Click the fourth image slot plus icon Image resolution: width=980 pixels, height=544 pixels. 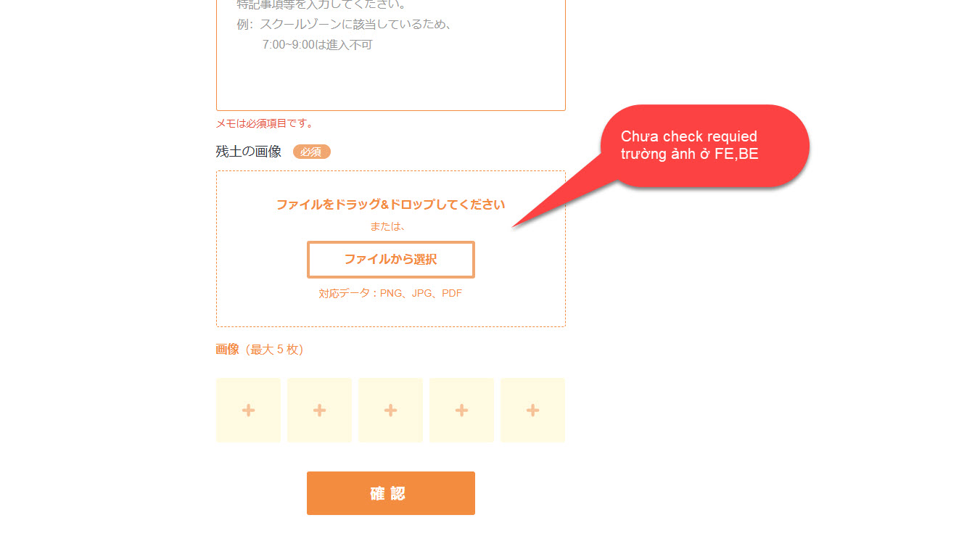pos(461,411)
